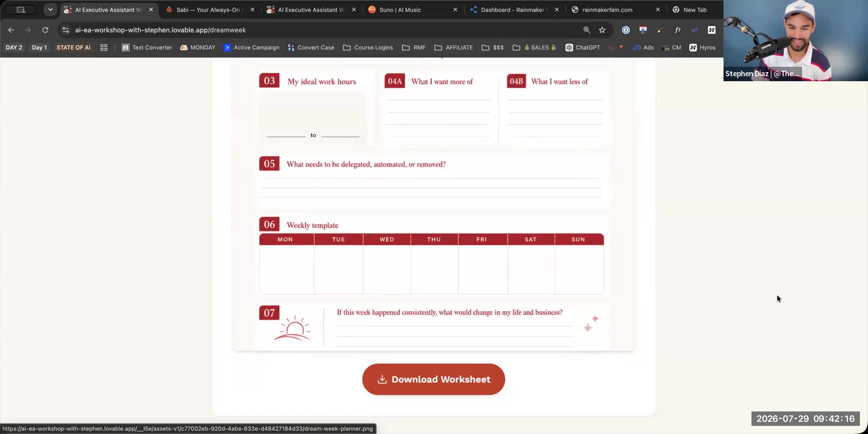This screenshot has width=868, height=434.
Task: Switch to the Dashboard - Rainmaker tab
Action: [x=514, y=9]
